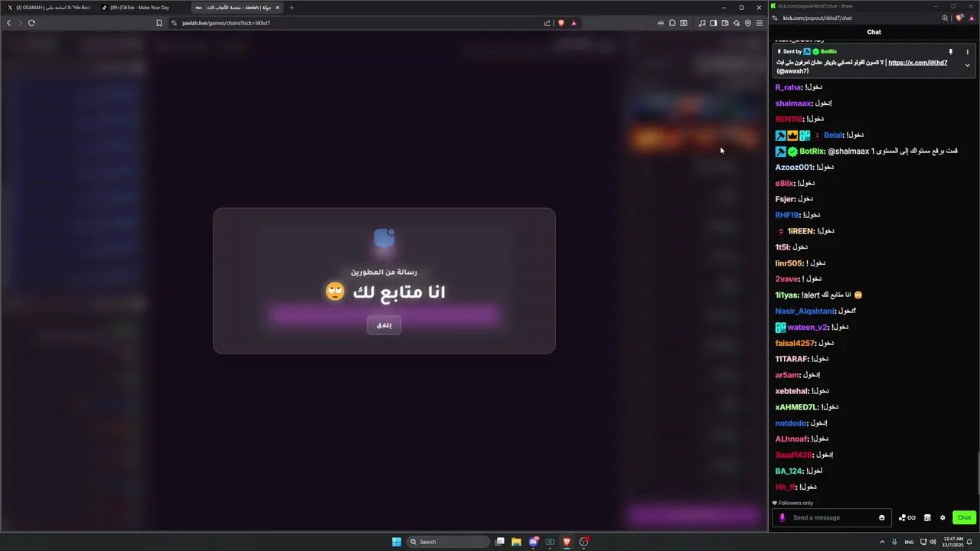Viewport: 980px width, 551px height.
Task: Open site settings icon in address bar
Action: [174, 23]
